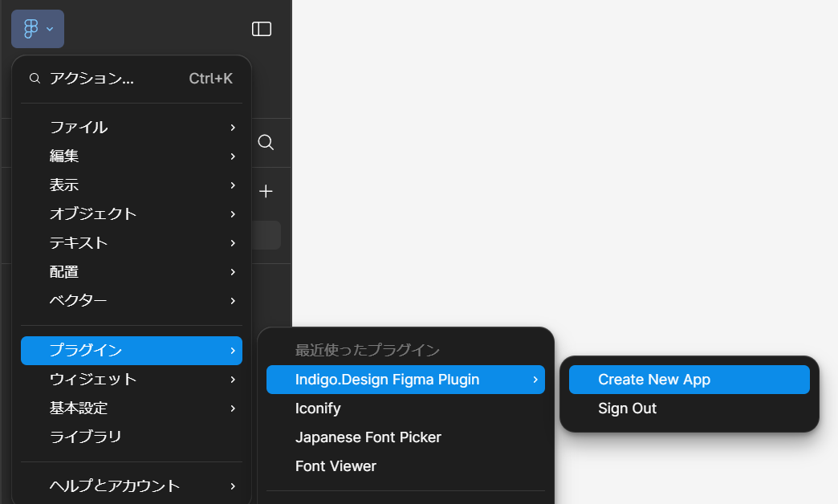The width and height of the screenshot is (838, 504).
Task: Click Create New App
Action: coord(690,380)
